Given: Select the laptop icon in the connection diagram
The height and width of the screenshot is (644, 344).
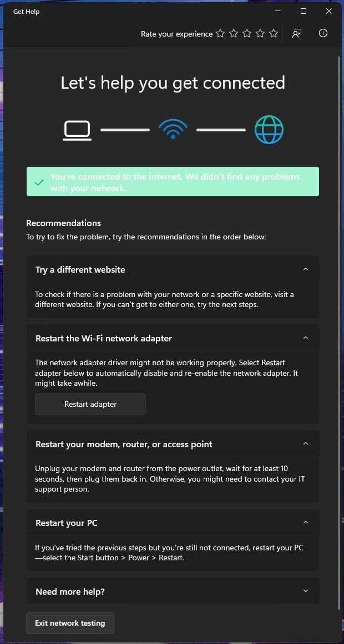Looking at the screenshot, I should pos(77,130).
